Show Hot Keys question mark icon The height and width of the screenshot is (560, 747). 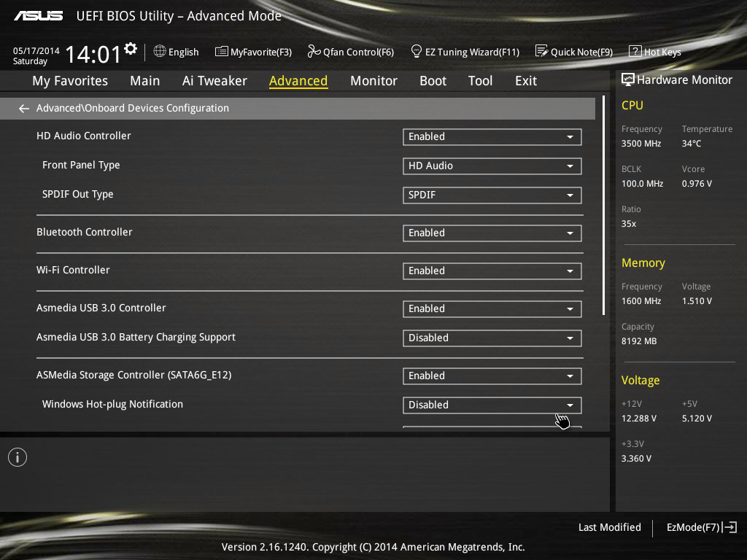tap(635, 51)
